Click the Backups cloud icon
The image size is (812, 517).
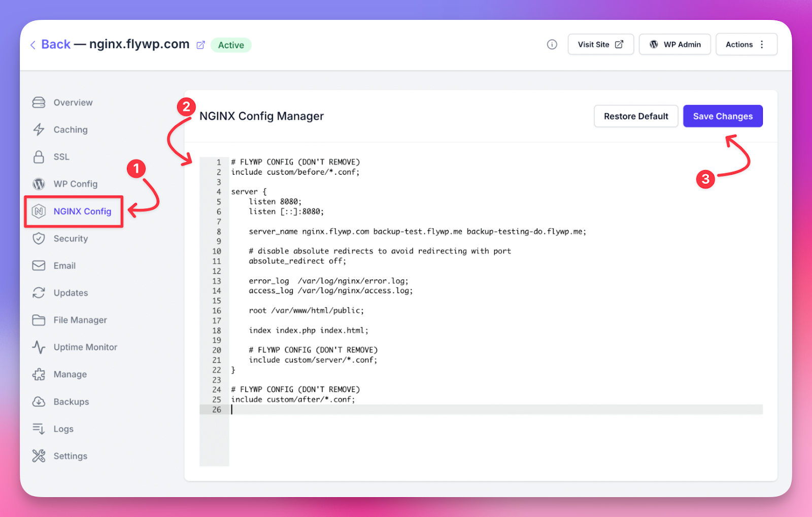(x=39, y=402)
